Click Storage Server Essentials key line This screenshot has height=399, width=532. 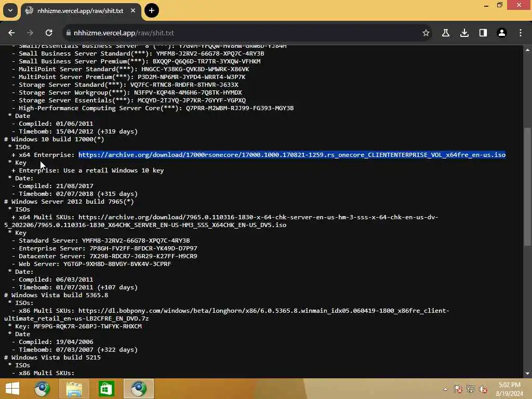(x=129, y=100)
